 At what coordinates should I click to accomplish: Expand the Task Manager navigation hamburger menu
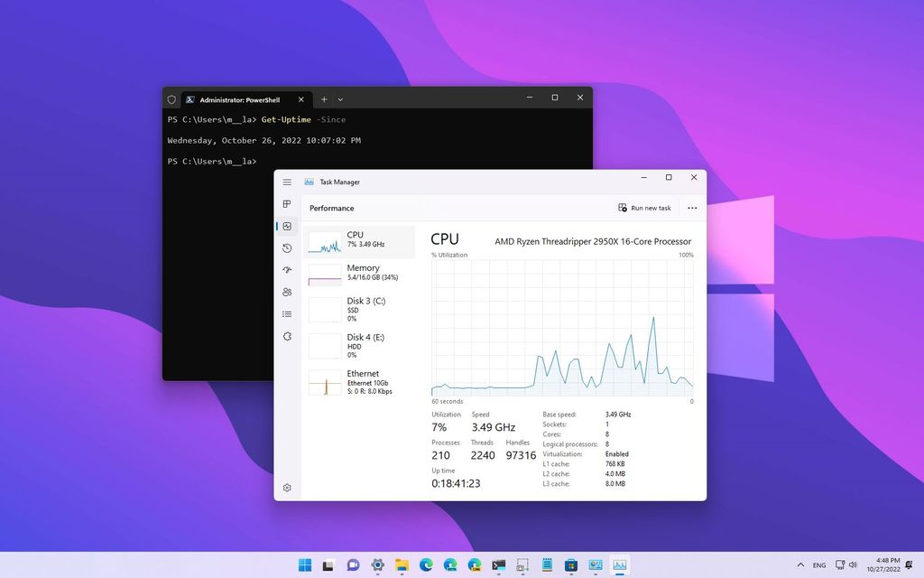(x=287, y=181)
